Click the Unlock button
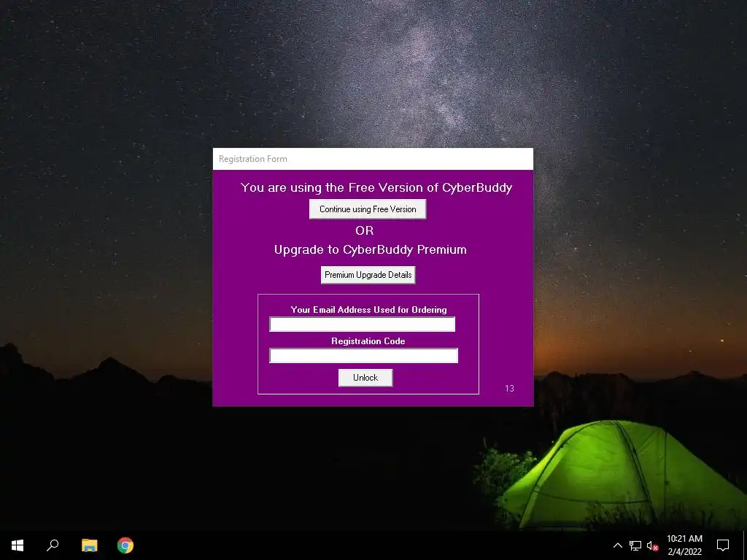Image resolution: width=747 pixels, height=560 pixels. pos(365,378)
